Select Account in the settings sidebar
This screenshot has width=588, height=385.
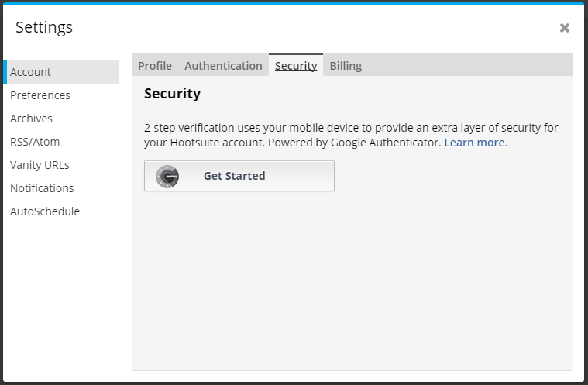61,72
